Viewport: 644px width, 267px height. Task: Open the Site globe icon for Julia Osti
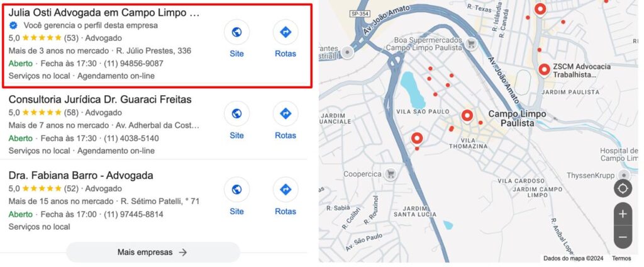pyautogui.click(x=236, y=32)
